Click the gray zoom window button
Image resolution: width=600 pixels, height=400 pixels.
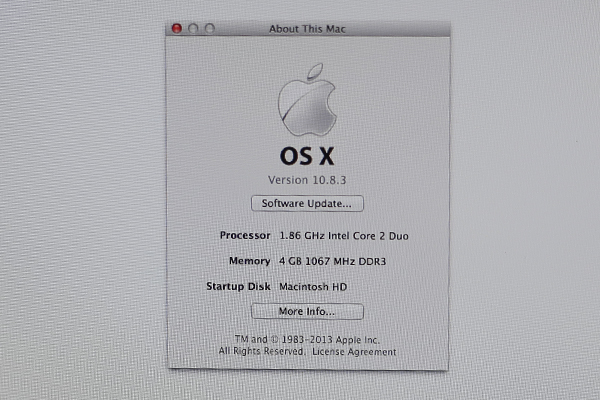210,28
